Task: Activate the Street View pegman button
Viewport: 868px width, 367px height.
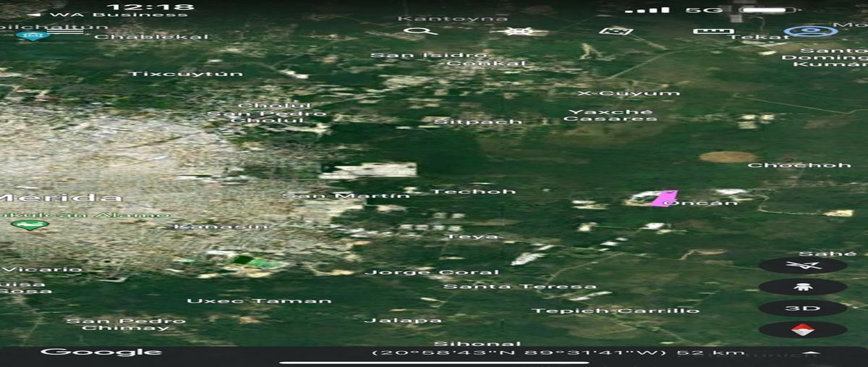Action: tap(803, 287)
